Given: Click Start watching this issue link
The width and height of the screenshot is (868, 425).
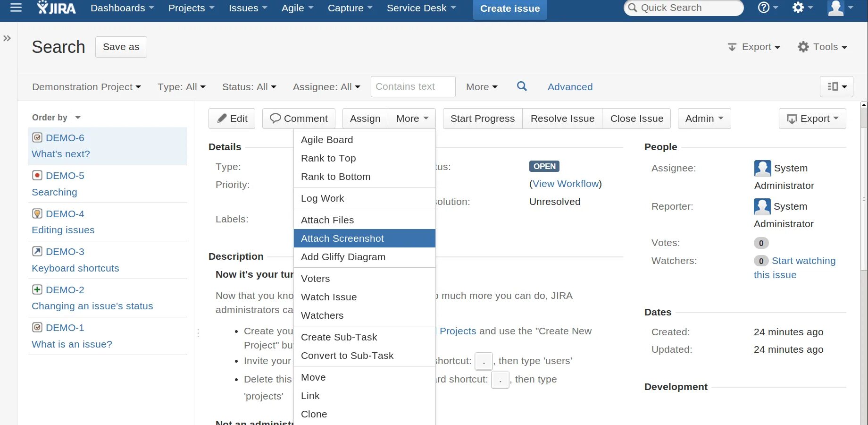Looking at the screenshot, I should pos(794,268).
